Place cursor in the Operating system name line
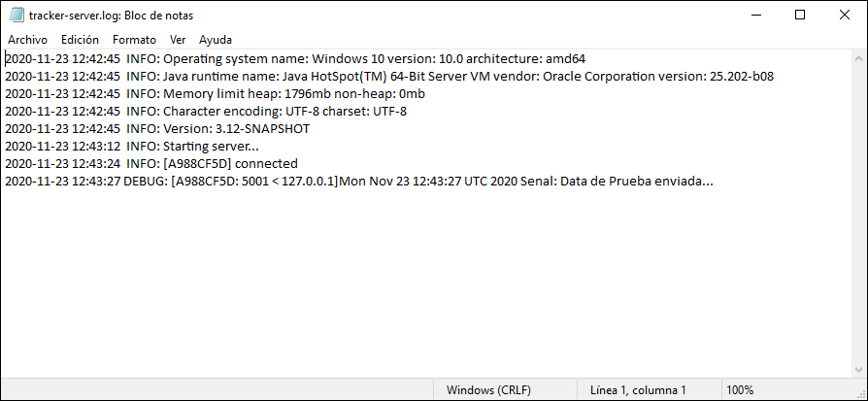This screenshot has width=868, height=401. (291, 59)
